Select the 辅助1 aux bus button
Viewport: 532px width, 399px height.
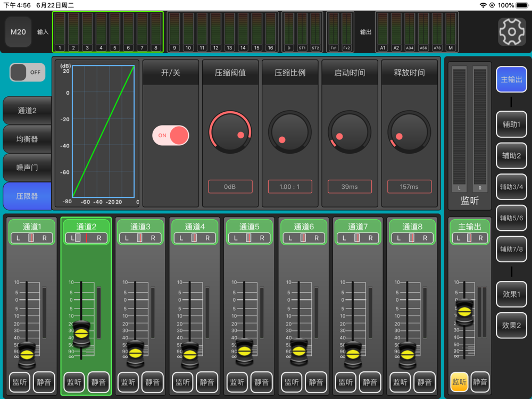(x=511, y=124)
